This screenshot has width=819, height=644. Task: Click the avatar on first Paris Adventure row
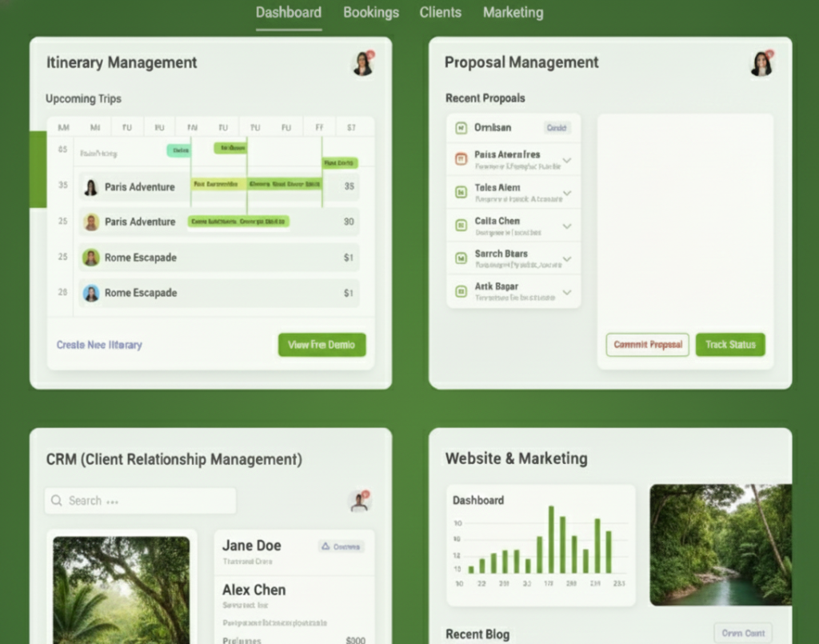pyautogui.click(x=91, y=187)
